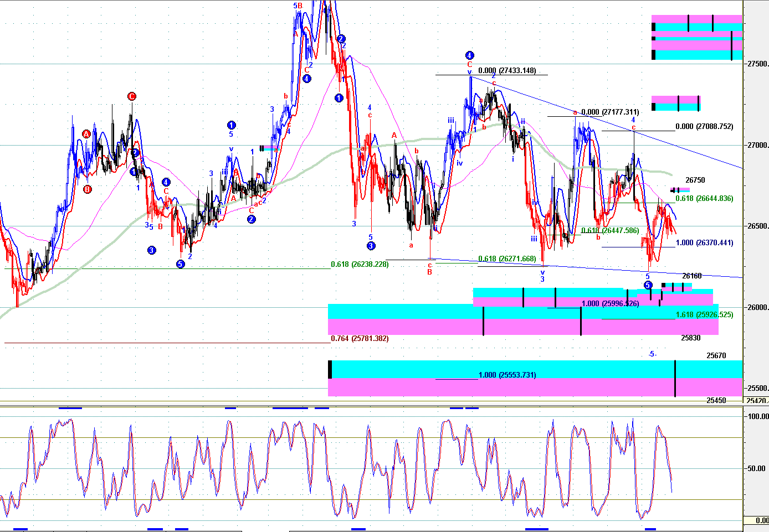Select the 0.000 (27433.148) Fibonacci label
This screenshot has height=532, width=769.
click(x=507, y=70)
